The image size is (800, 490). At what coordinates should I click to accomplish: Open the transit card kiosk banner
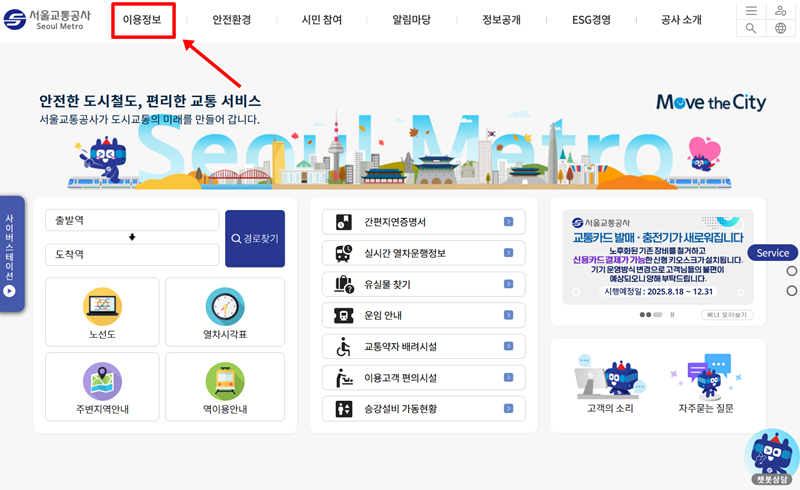coord(658,257)
